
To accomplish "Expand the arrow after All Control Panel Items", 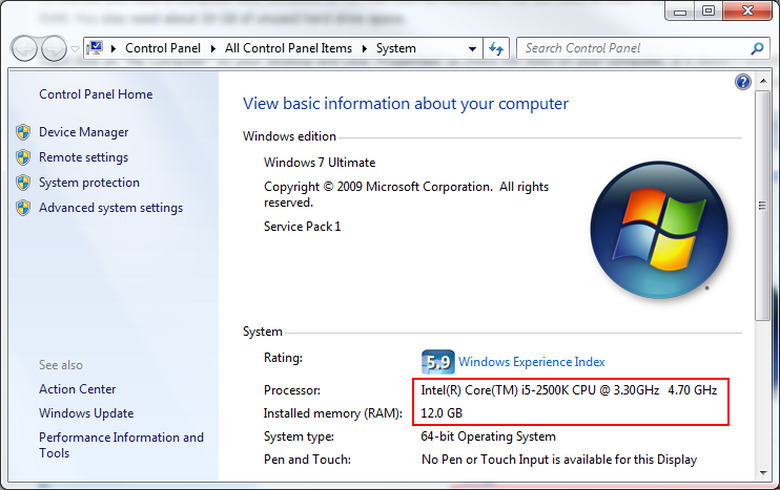I will tap(366, 48).
